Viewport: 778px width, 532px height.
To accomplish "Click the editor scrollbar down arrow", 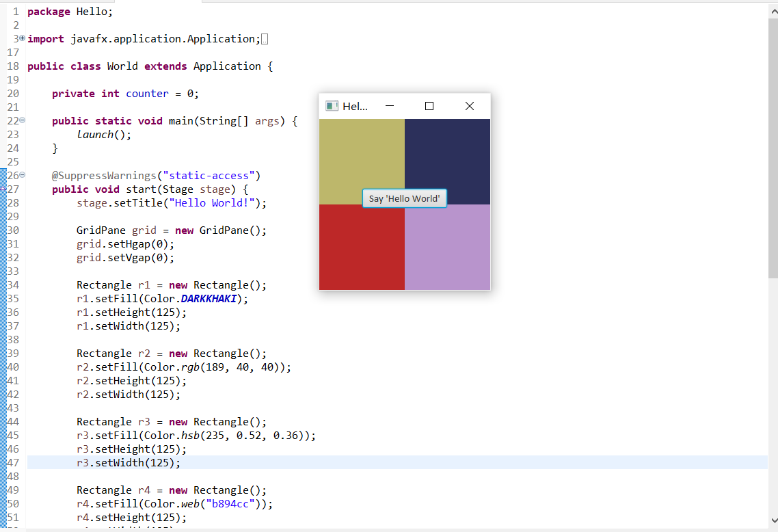I will pos(773,520).
